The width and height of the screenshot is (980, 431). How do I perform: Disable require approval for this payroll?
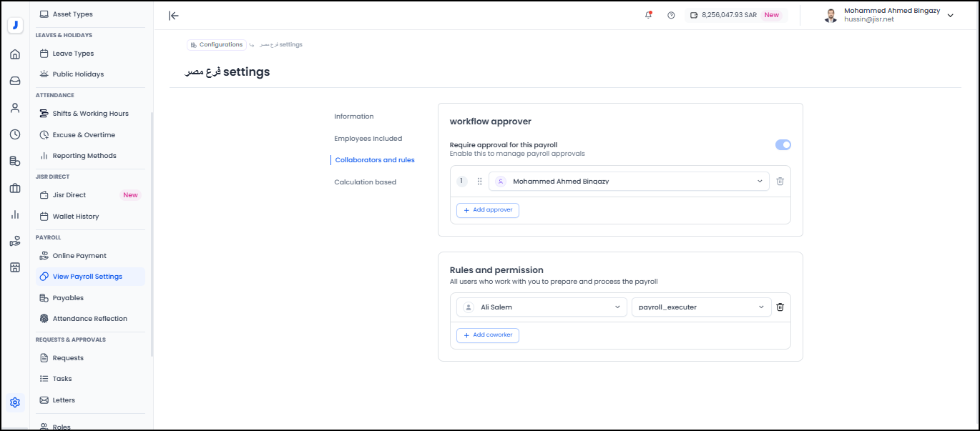[x=783, y=145]
